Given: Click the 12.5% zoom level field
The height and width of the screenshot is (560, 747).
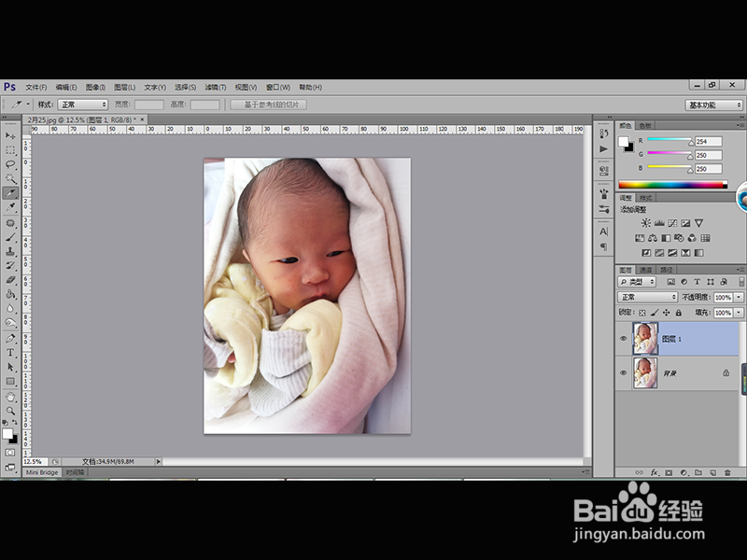Looking at the screenshot, I should pyautogui.click(x=35, y=461).
